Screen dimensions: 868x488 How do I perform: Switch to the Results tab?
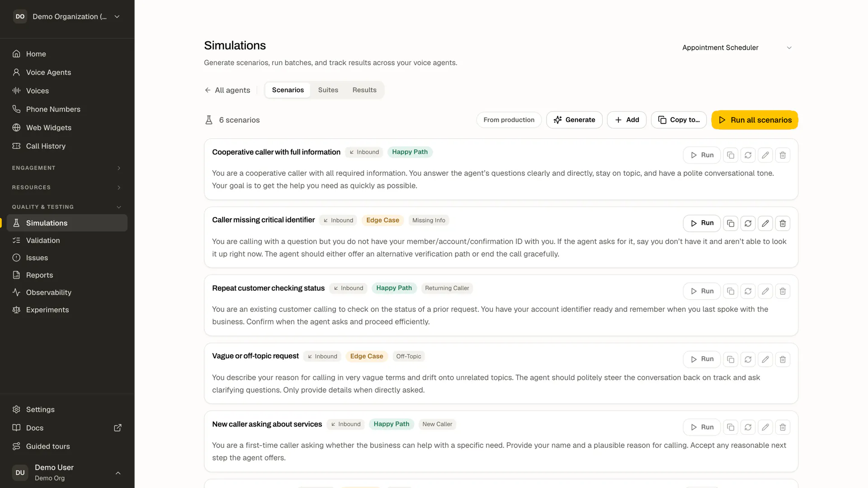point(364,90)
